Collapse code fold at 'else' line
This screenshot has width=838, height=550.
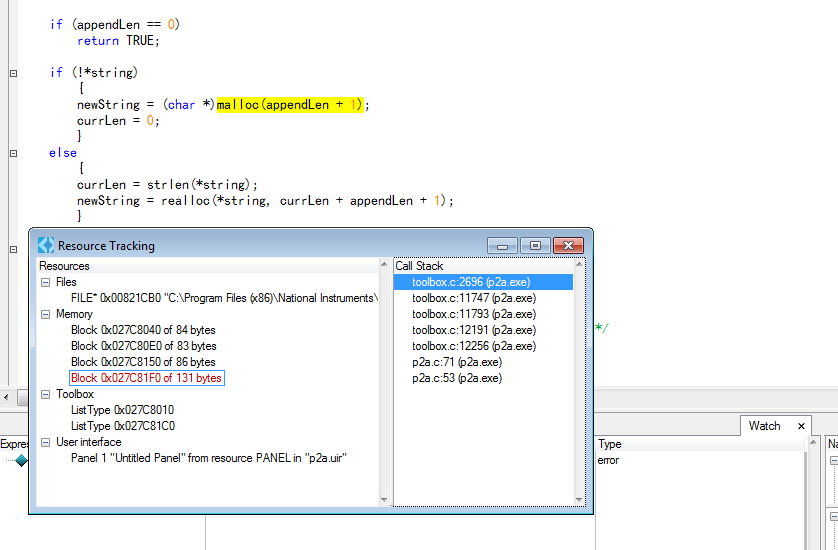click(x=14, y=153)
